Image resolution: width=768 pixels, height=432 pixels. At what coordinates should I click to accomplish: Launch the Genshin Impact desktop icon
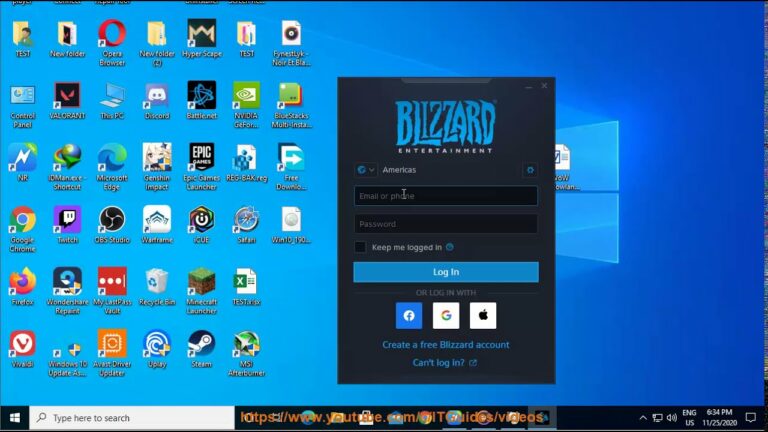(x=157, y=167)
